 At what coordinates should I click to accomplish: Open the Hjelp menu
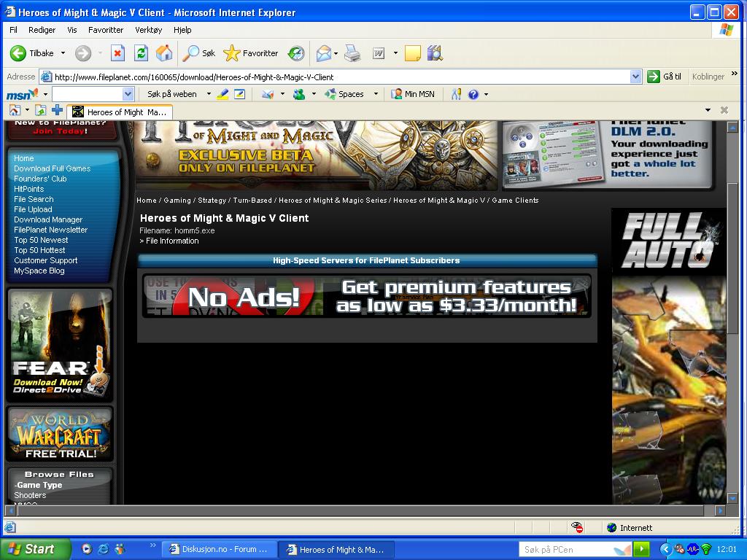click(x=182, y=29)
